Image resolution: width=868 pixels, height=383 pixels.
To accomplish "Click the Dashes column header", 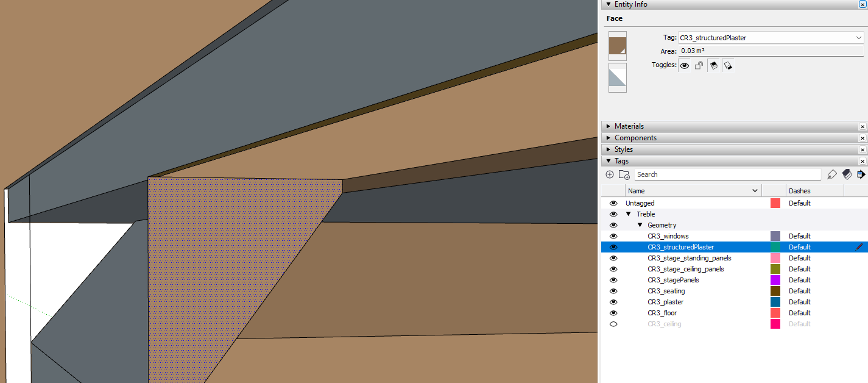I will (x=814, y=191).
